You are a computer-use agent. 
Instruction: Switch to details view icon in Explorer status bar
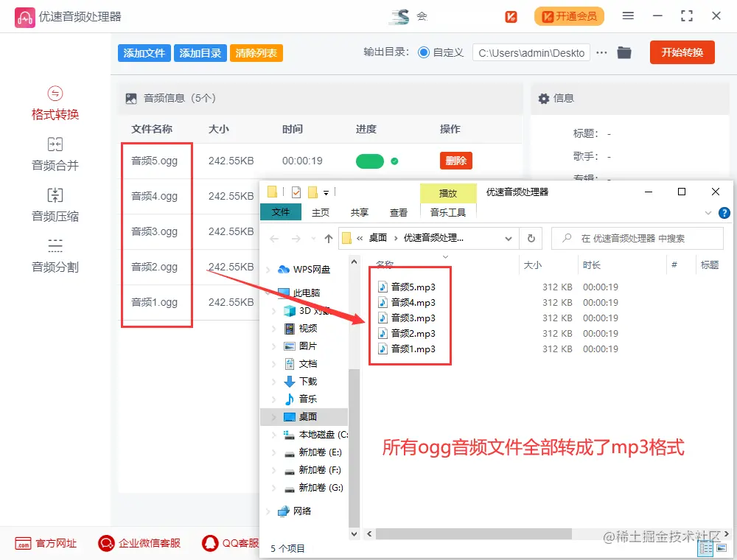tap(706, 548)
